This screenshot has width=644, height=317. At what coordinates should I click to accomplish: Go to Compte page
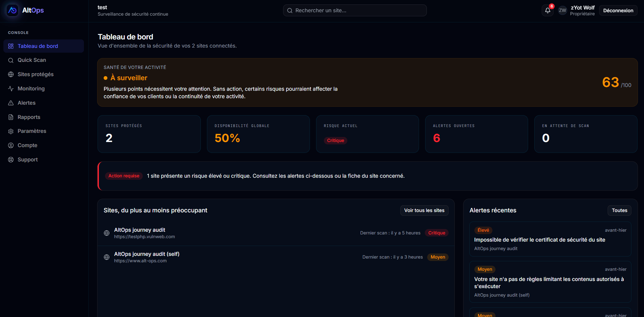pyautogui.click(x=43, y=145)
